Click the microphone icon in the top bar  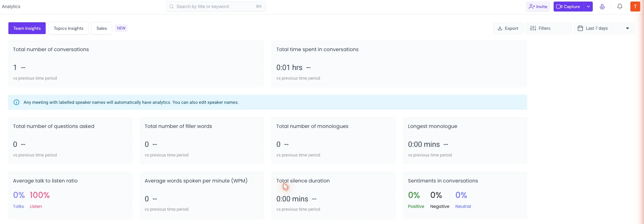tap(602, 6)
